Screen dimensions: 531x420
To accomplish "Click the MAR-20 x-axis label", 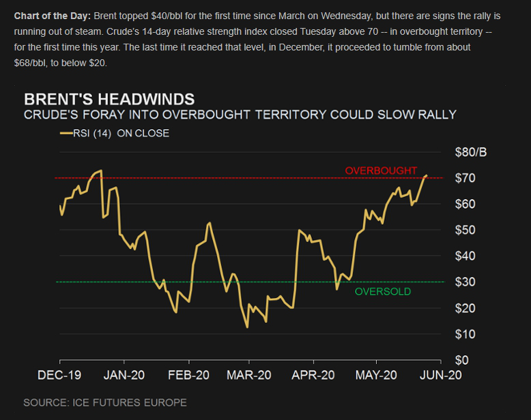I will [249, 375].
